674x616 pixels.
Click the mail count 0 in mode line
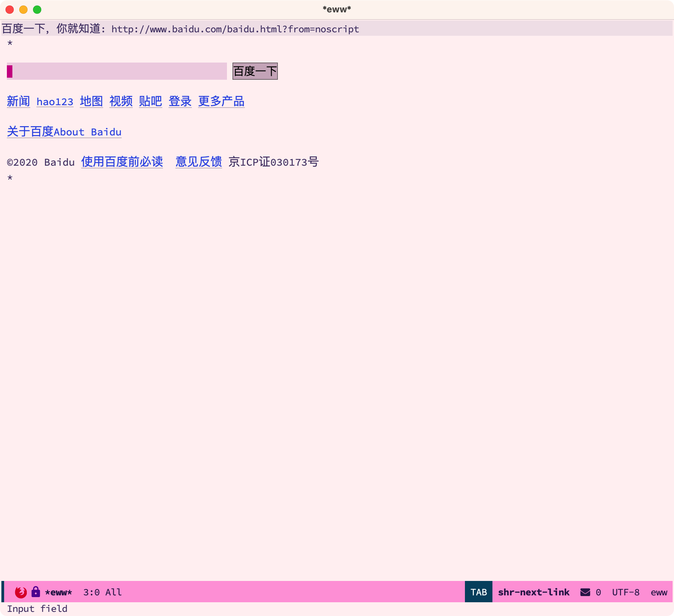598,592
